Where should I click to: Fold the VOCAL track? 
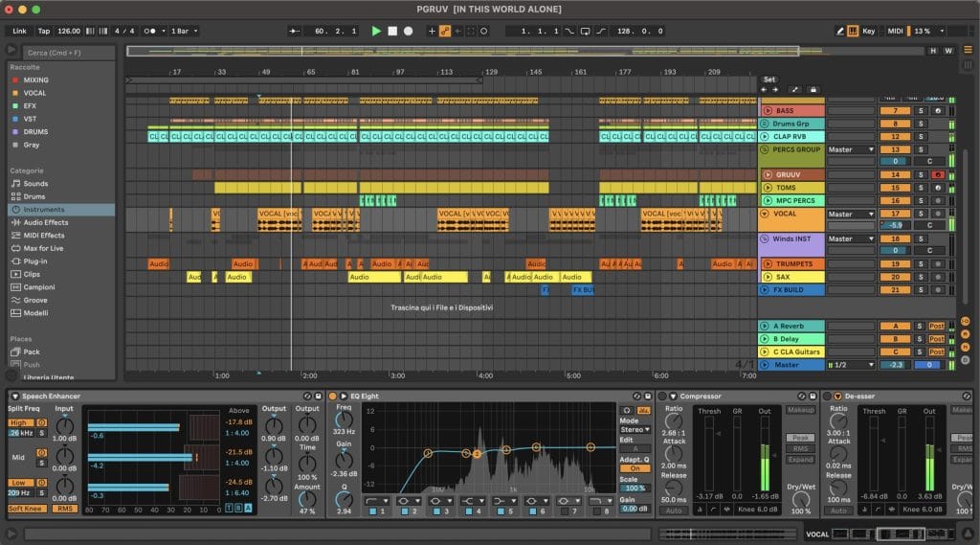click(x=765, y=214)
